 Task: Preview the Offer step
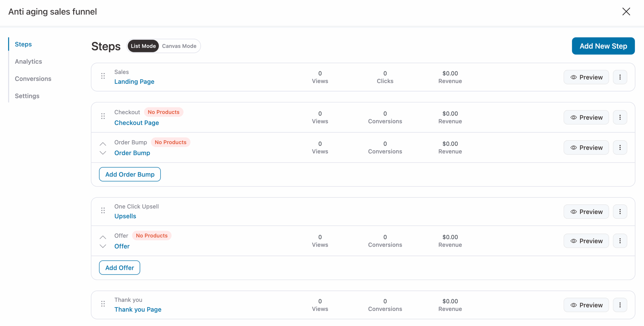click(586, 241)
